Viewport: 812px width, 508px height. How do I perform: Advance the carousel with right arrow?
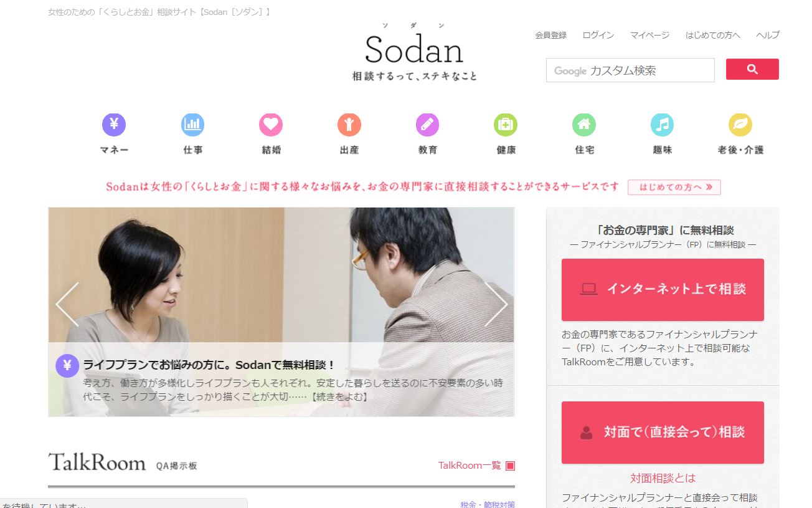click(496, 304)
